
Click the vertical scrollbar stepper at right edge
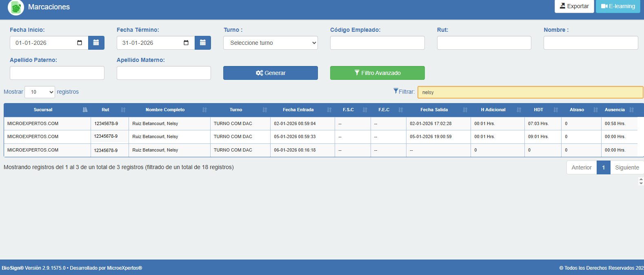pyautogui.click(x=641, y=181)
